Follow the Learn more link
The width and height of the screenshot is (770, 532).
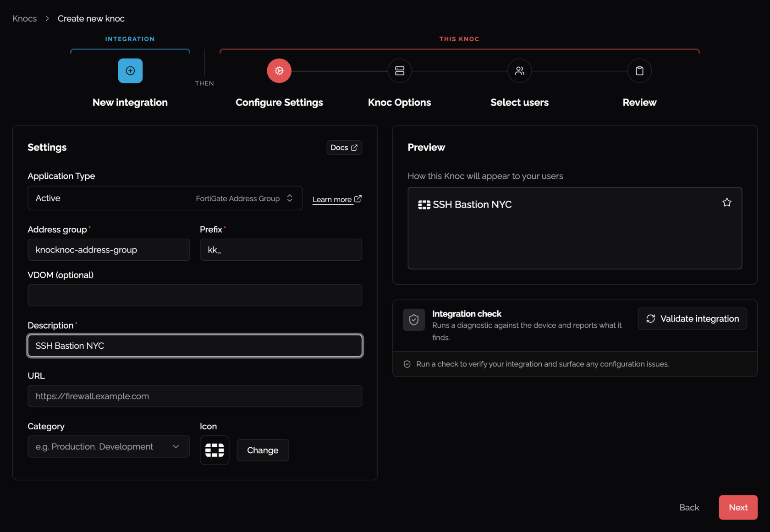[x=337, y=199]
